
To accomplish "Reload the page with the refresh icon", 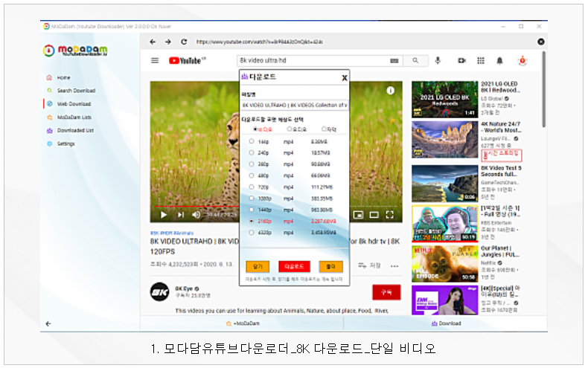I will [x=184, y=42].
